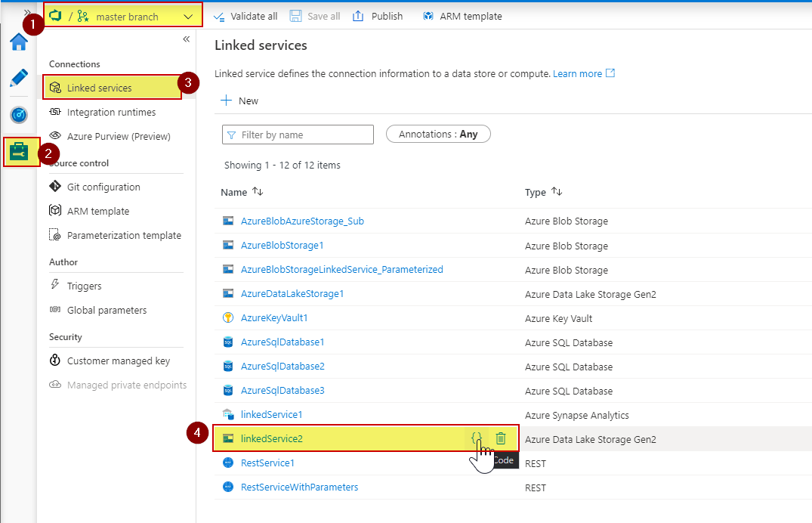Click the blob icon beside AzureBlobStorage1

point(228,245)
